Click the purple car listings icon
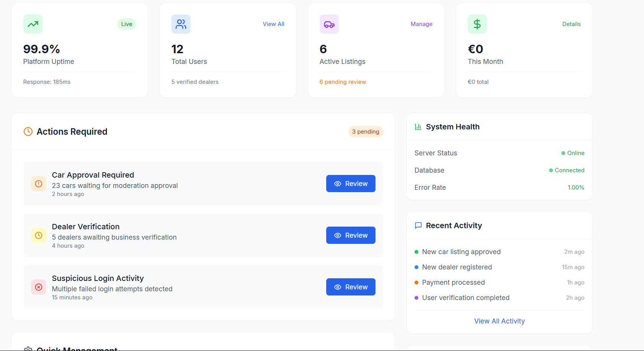 tap(329, 24)
